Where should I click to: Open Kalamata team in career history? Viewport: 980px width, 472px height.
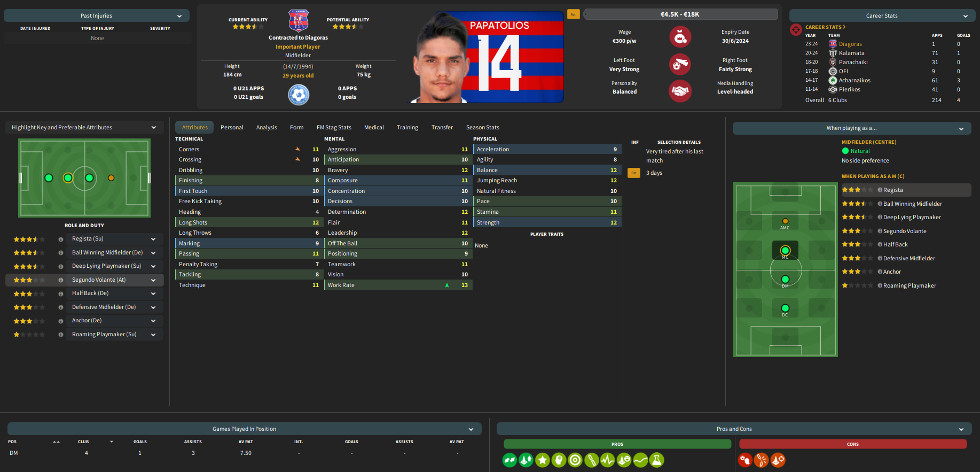[851, 53]
